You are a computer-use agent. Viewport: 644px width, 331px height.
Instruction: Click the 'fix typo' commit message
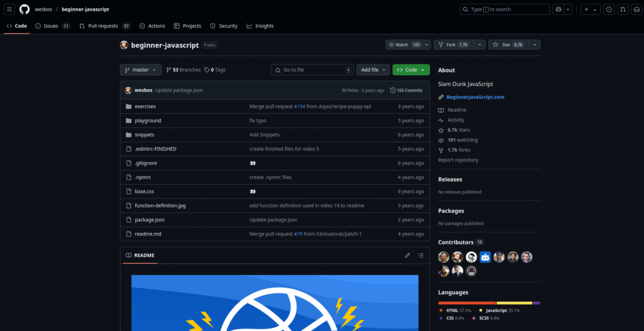pos(258,121)
